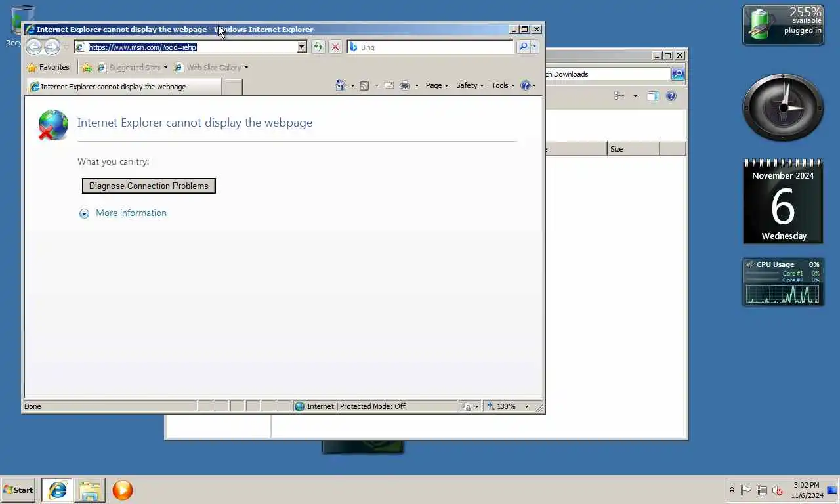Click the More information link text
Screen dimensions: 840x504
coord(131,213)
